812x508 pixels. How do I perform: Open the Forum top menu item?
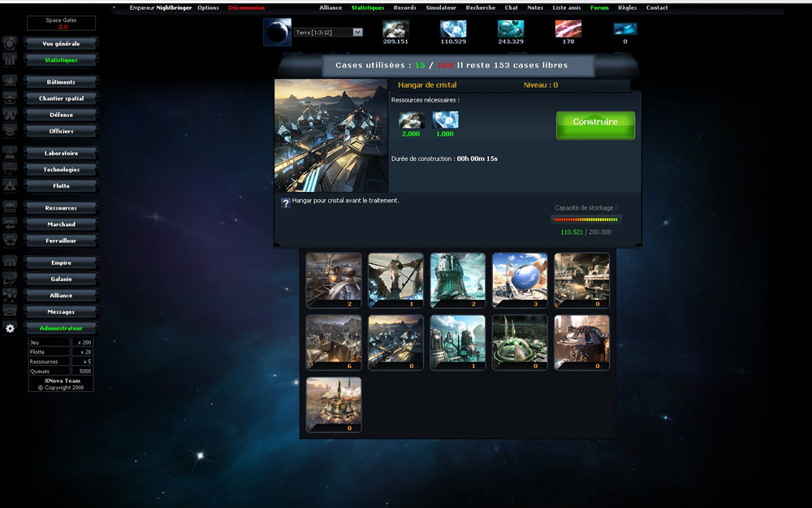(599, 7)
